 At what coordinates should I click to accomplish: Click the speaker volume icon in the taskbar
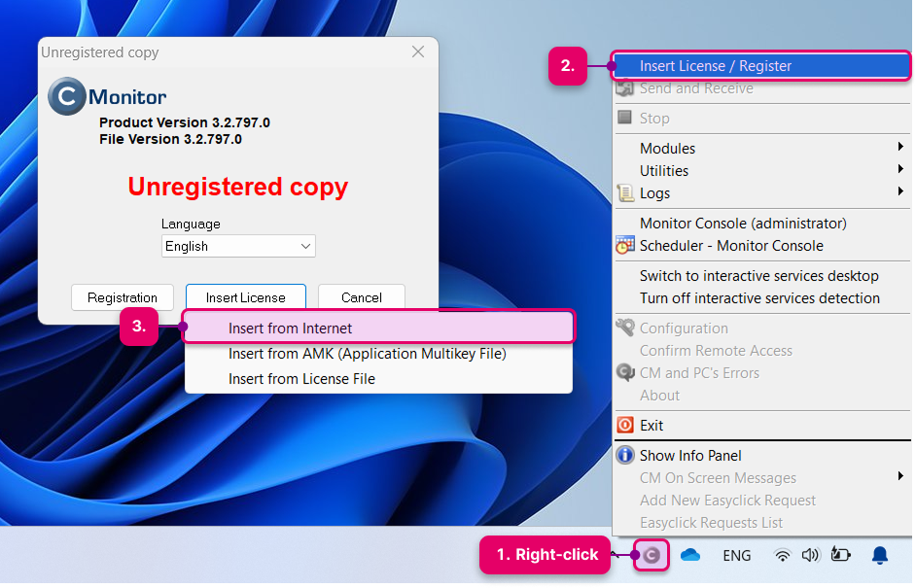click(810, 555)
